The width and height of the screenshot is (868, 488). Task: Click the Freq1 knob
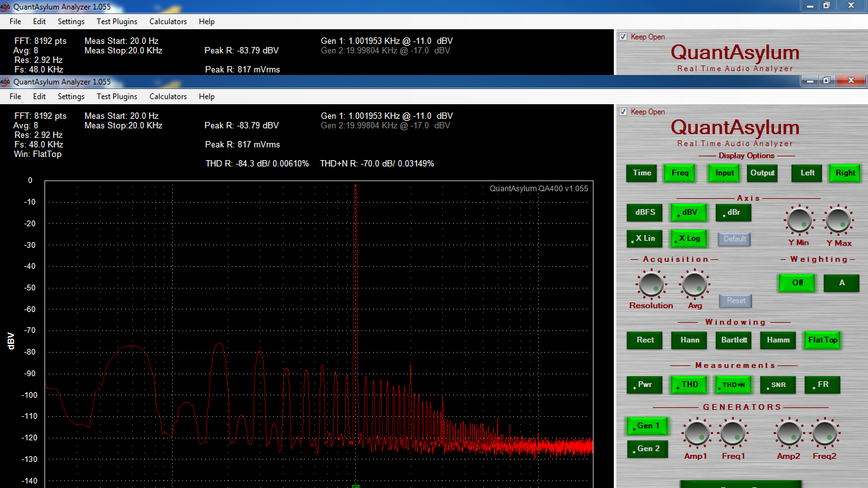[733, 433]
